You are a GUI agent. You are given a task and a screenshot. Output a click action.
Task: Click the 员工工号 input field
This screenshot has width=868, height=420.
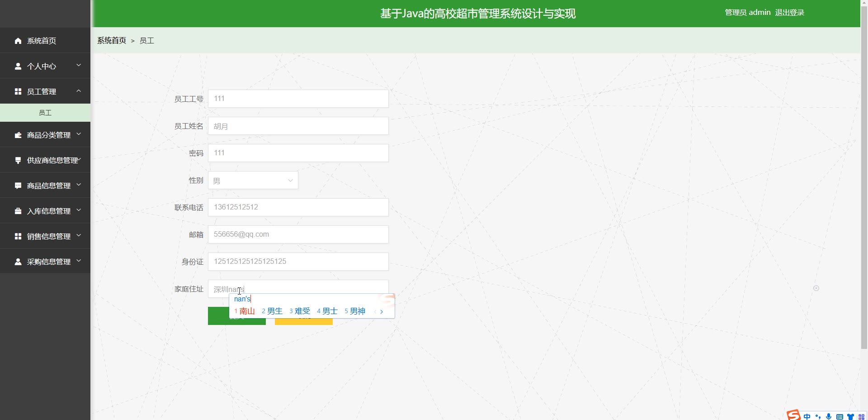(x=298, y=99)
